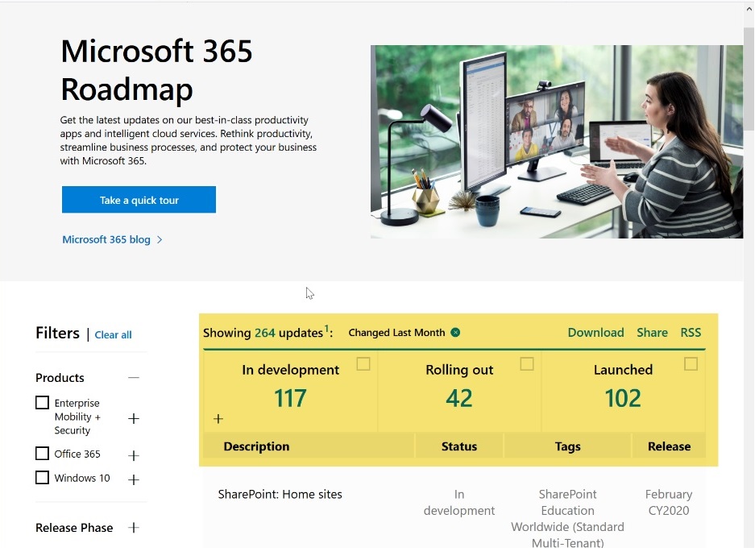Image resolution: width=755 pixels, height=560 pixels.
Task: Expand the Release Phase filter section
Action: pos(134,528)
